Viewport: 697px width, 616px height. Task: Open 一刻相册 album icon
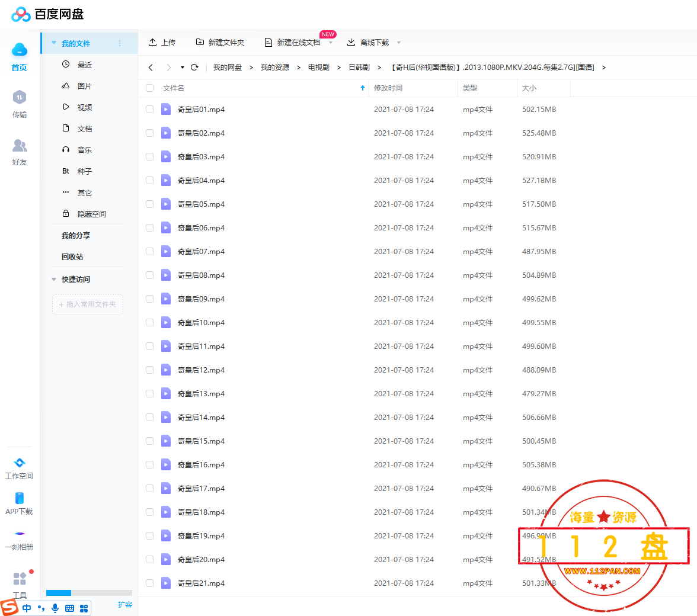pyautogui.click(x=19, y=534)
